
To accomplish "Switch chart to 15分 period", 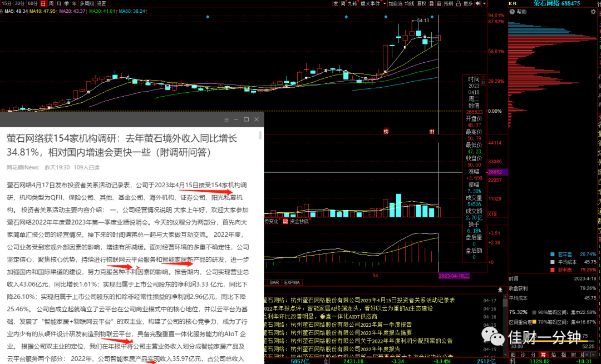I will point(6,3).
